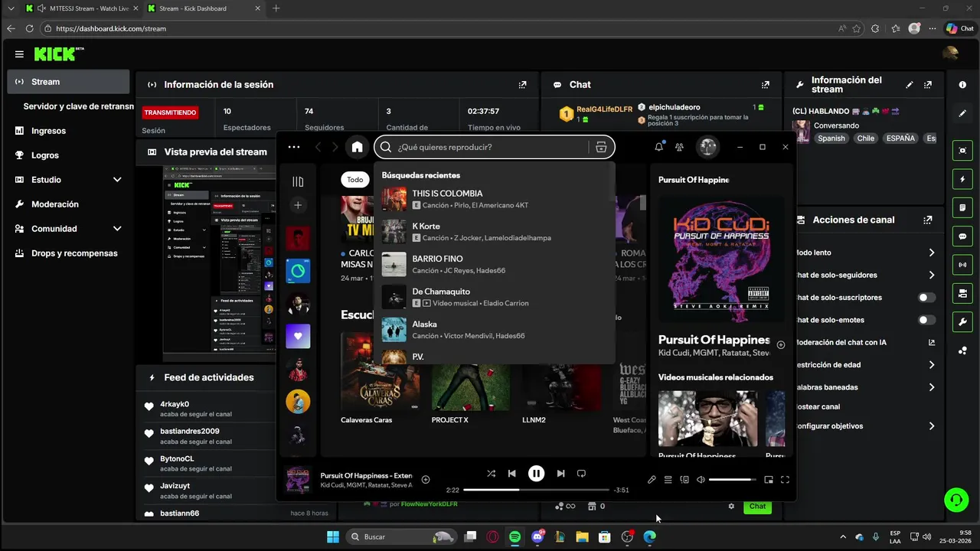Screen dimensions: 980x551
Task: Pop out Información de la sesión panel
Action: (x=522, y=85)
